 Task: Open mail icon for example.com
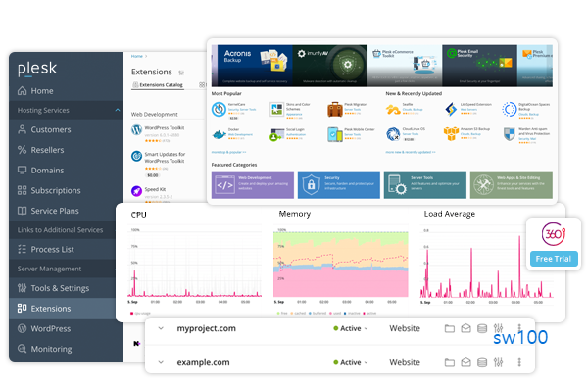pyautogui.click(x=465, y=362)
